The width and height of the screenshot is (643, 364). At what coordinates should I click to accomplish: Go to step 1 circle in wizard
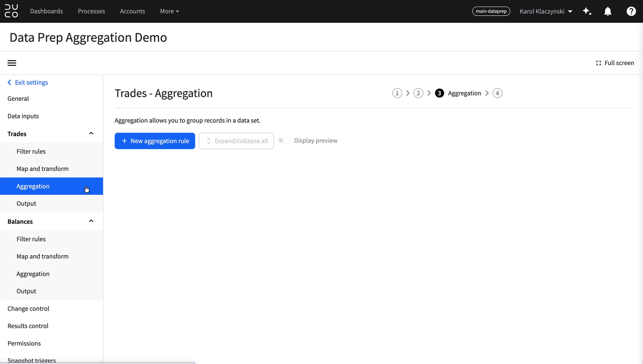tap(397, 93)
